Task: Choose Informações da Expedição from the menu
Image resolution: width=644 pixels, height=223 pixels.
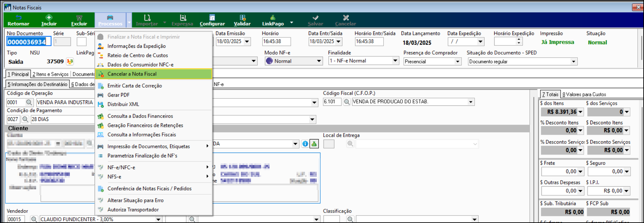Action: [154, 46]
